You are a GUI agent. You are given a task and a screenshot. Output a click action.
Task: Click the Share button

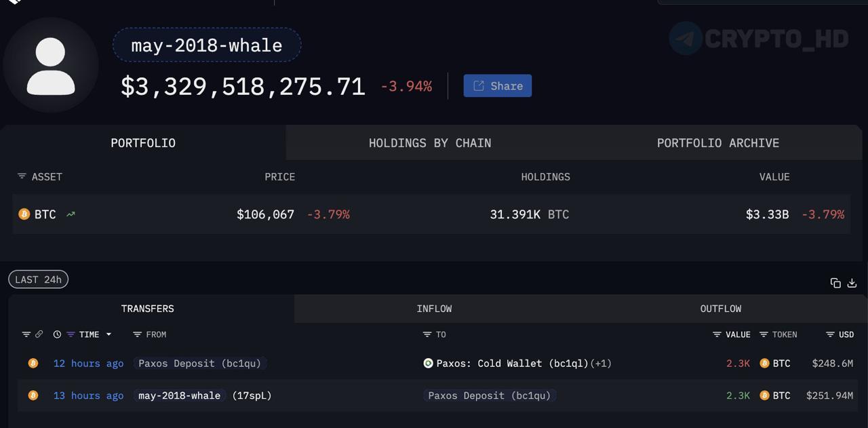[x=498, y=85]
